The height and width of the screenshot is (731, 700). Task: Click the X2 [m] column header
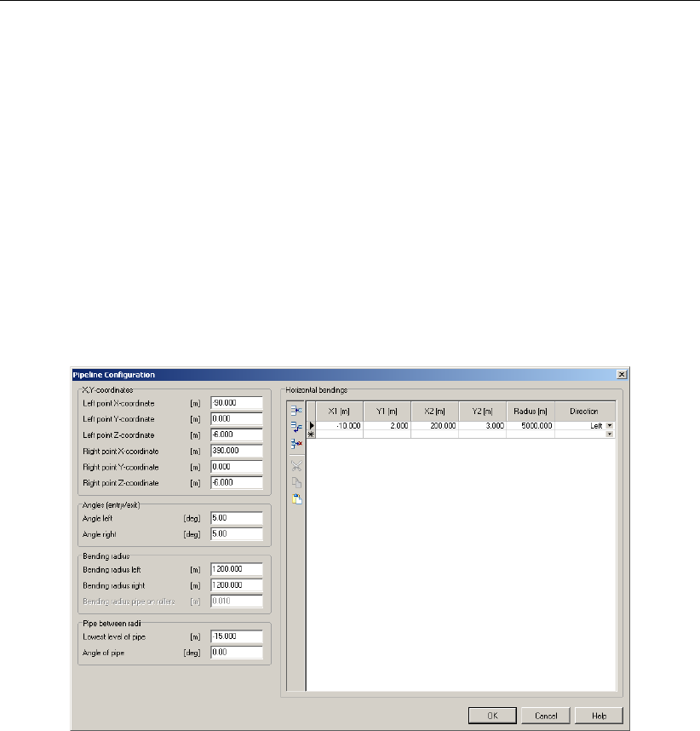click(x=435, y=412)
